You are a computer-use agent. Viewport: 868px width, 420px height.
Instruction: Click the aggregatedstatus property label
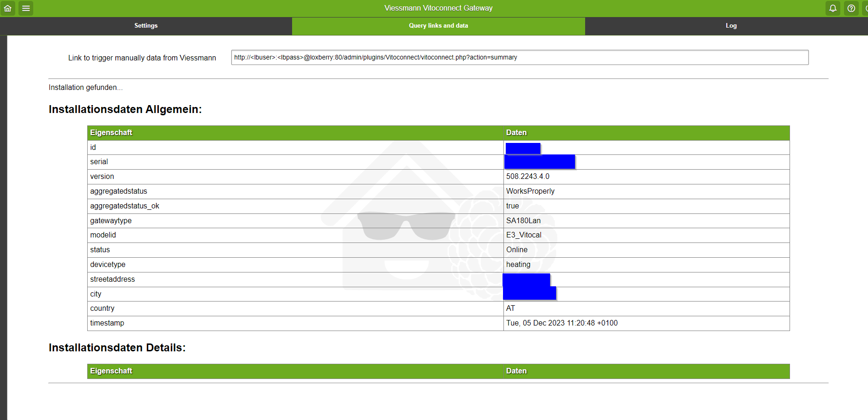tap(119, 191)
